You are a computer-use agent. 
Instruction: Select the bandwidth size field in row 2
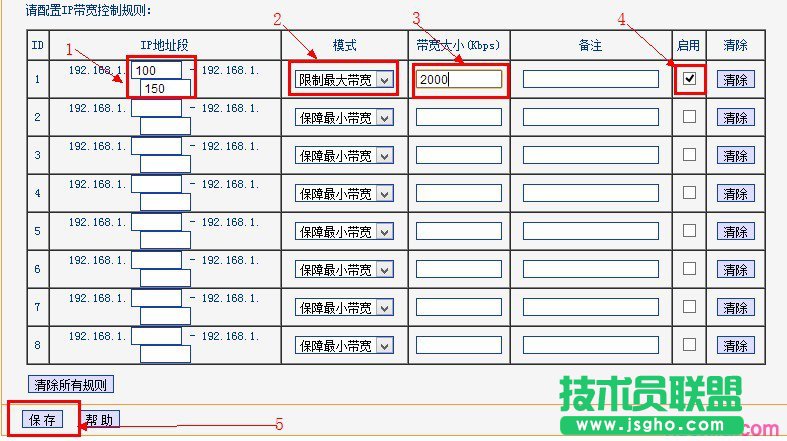coord(459,117)
